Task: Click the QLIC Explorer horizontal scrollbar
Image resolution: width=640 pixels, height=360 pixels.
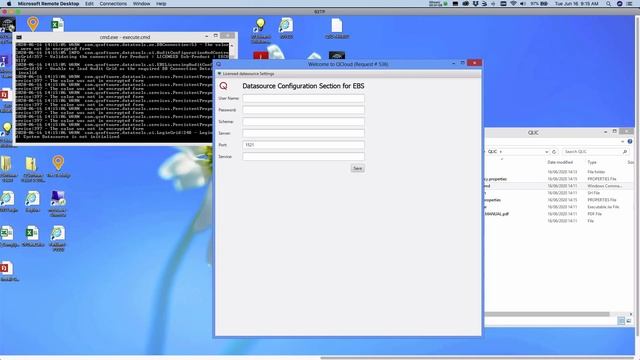Action: [x=547, y=314]
